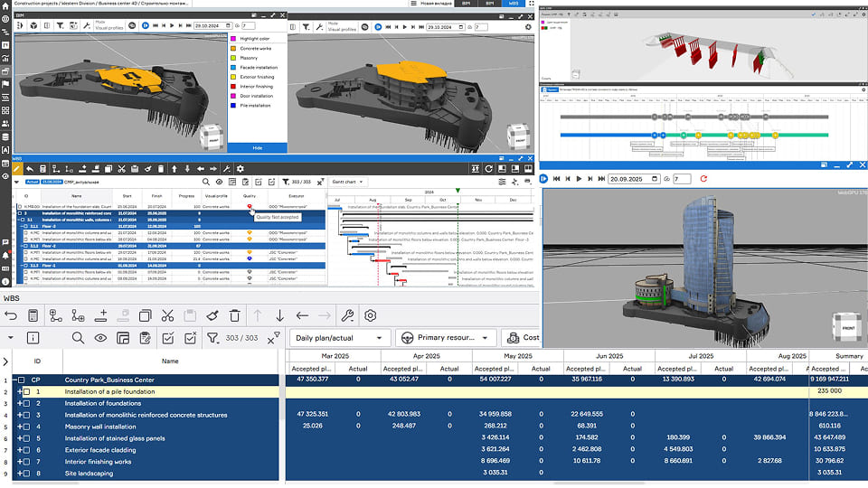Click the bell notifications icon in left sidebar

[x=5, y=255]
